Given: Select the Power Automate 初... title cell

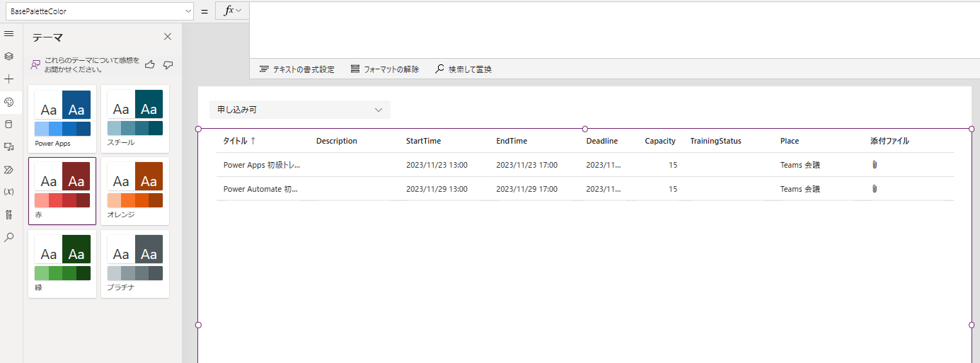Looking at the screenshot, I should pyautogui.click(x=260, y=189).
